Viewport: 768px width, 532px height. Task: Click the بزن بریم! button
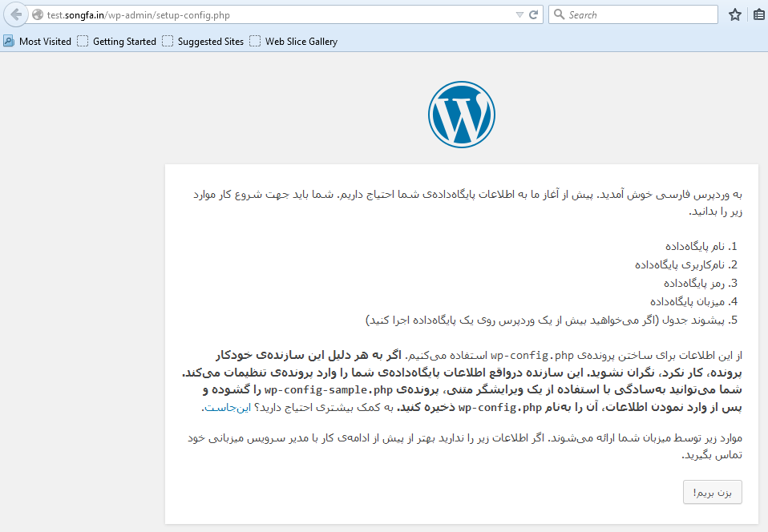[x=712, y=492]
